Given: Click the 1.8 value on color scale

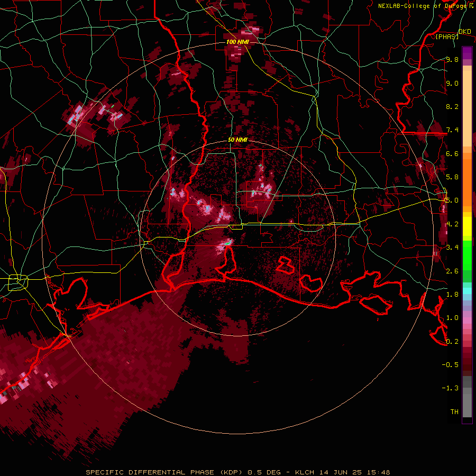Looking at the screenshot, I should pos(452,295).
